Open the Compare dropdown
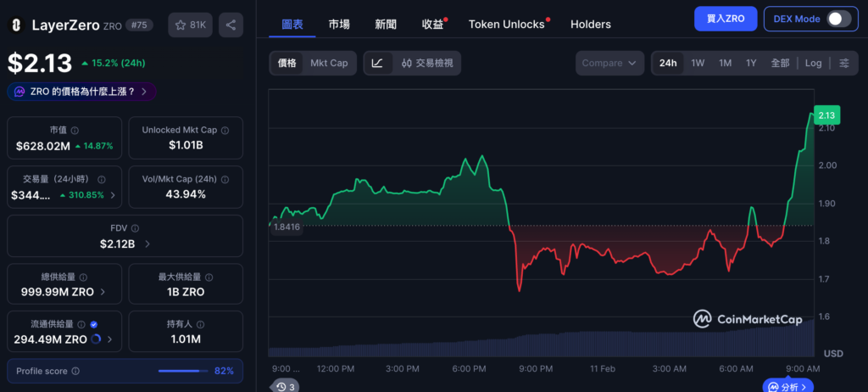Viewport: 868px width, 392px height. [609, 63]
